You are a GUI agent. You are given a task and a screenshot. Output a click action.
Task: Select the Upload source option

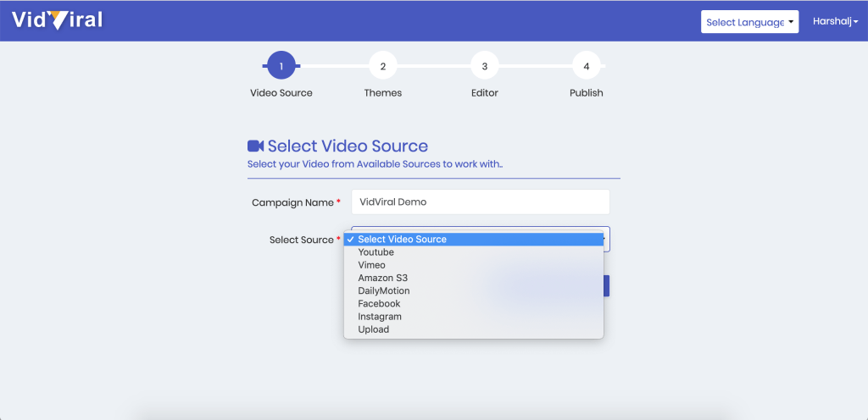(474, 329)
